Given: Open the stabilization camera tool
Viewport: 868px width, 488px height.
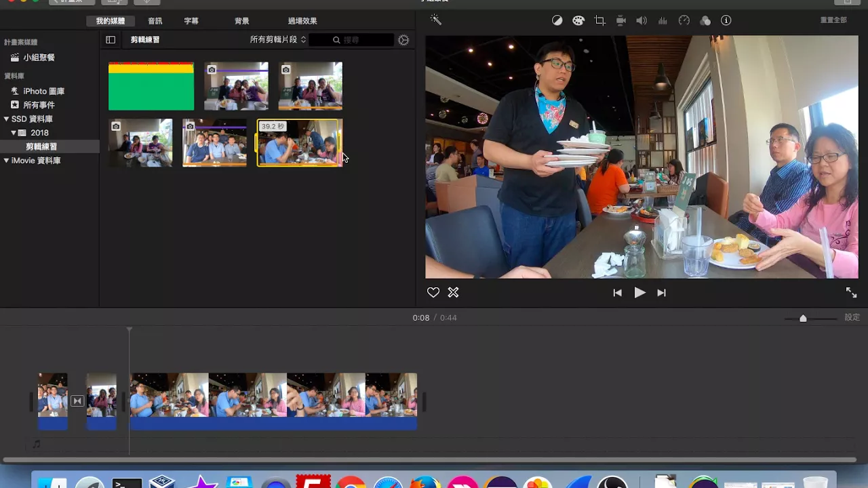Looking at the screenshot, I should pyautogui.click(x=620, y=20).
